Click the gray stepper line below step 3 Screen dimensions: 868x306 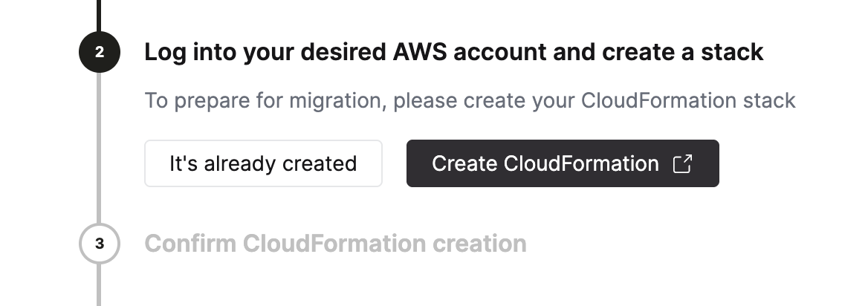point(99,286)
